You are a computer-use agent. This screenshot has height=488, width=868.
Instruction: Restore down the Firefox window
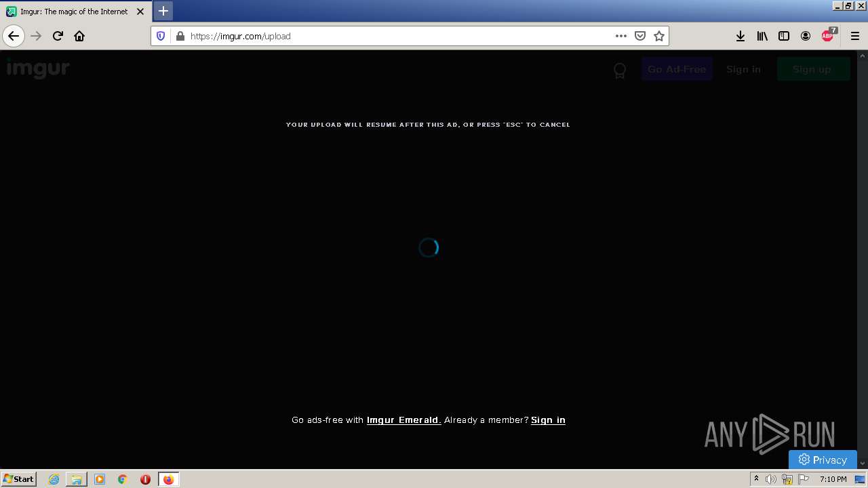848,5
